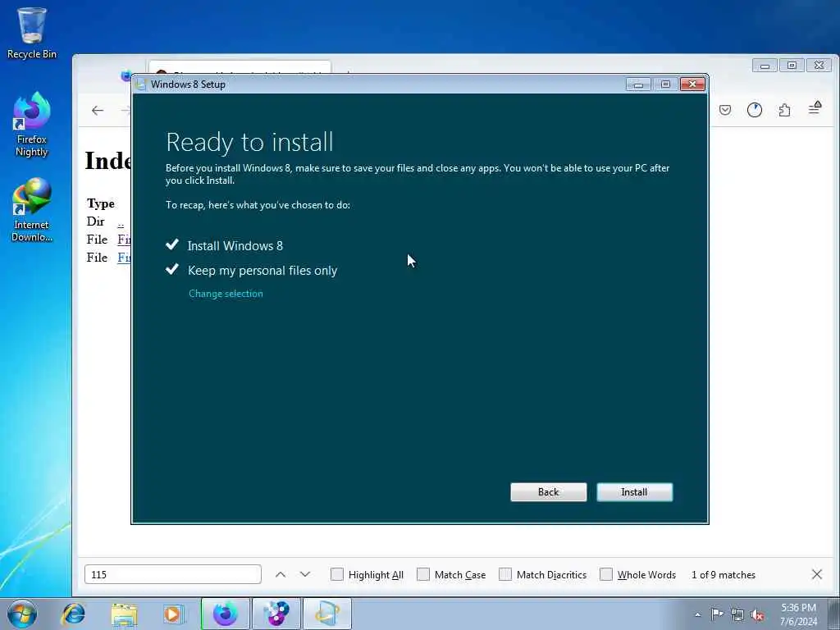This screenshot has height=630, width=840.
Task: Open the Recycle Bin desktop icon
Action: click(x=32, y=33)
